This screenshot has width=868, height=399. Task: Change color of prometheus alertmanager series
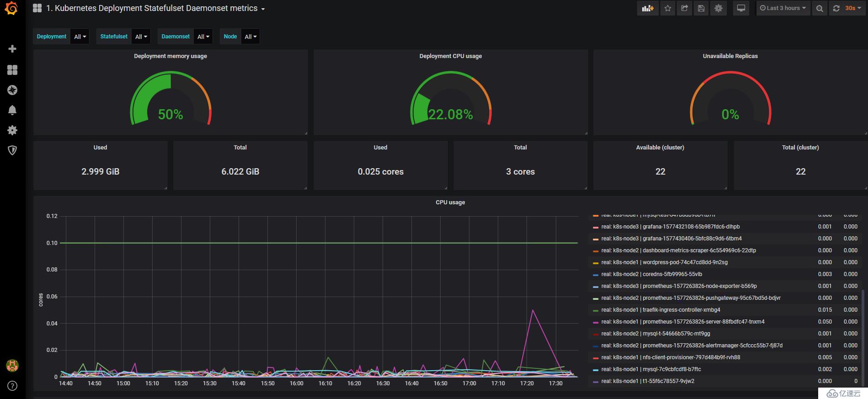point(595,346)
